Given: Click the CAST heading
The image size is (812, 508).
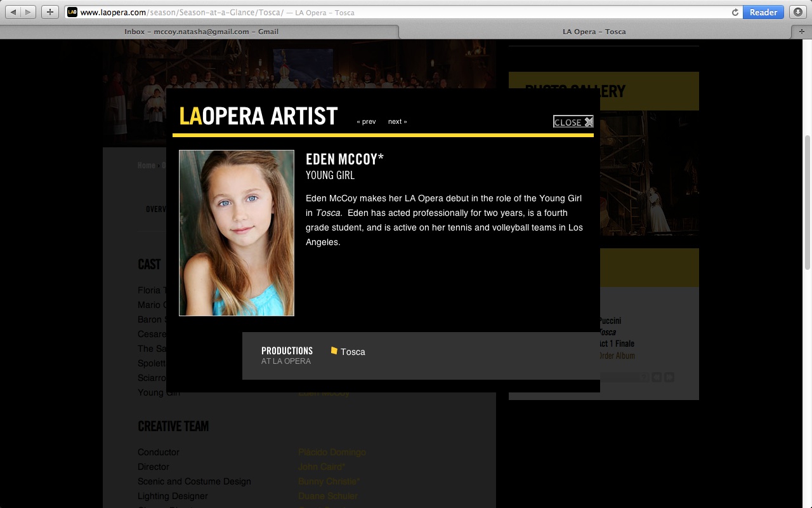Looking at the screenshot, I should [x=149, y=264].
